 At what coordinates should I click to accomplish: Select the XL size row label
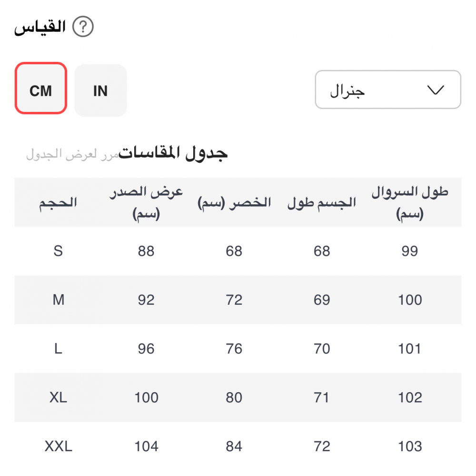(58, 397)
